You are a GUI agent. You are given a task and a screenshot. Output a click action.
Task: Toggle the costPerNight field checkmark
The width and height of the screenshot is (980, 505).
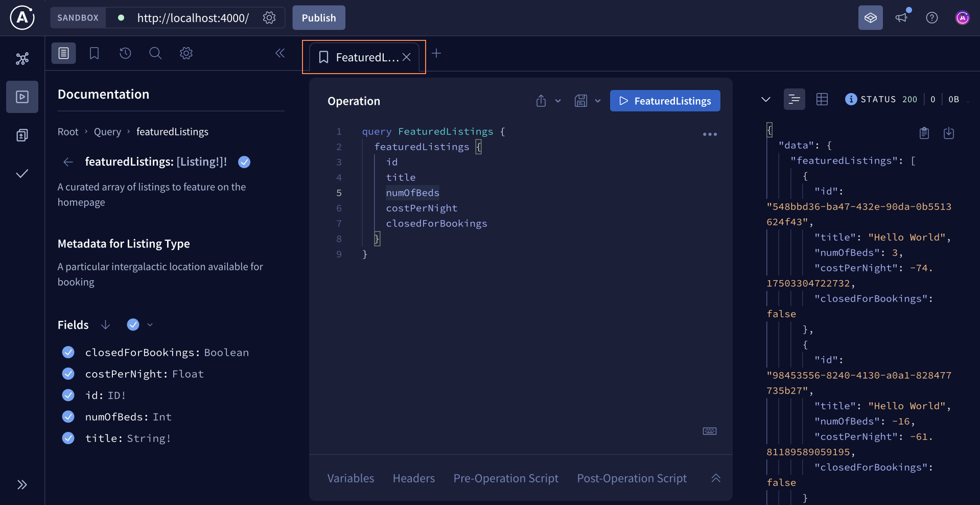coord(68,374)
